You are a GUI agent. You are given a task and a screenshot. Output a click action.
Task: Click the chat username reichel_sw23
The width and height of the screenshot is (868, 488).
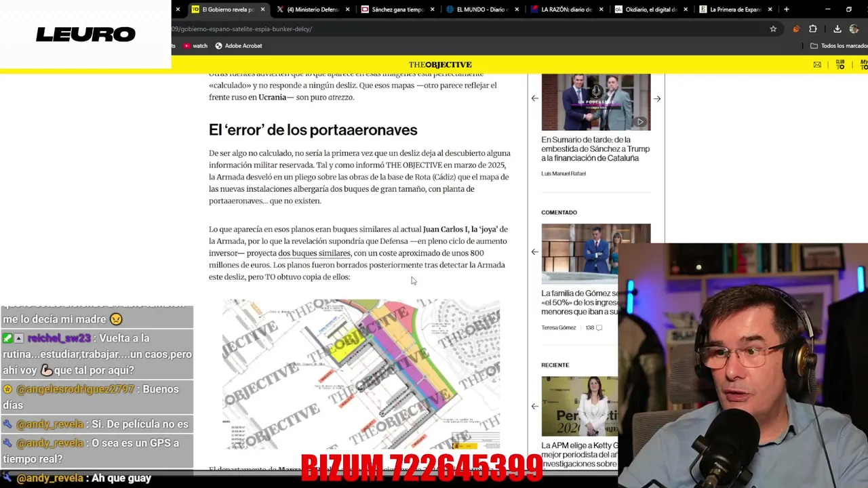click(x=58, y=338)
